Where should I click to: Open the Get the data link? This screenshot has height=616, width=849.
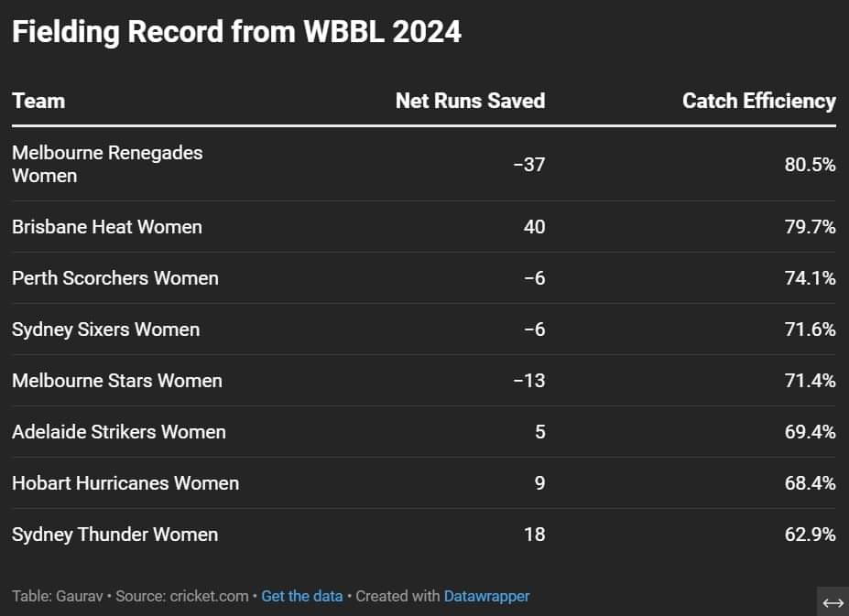(301, 596)
